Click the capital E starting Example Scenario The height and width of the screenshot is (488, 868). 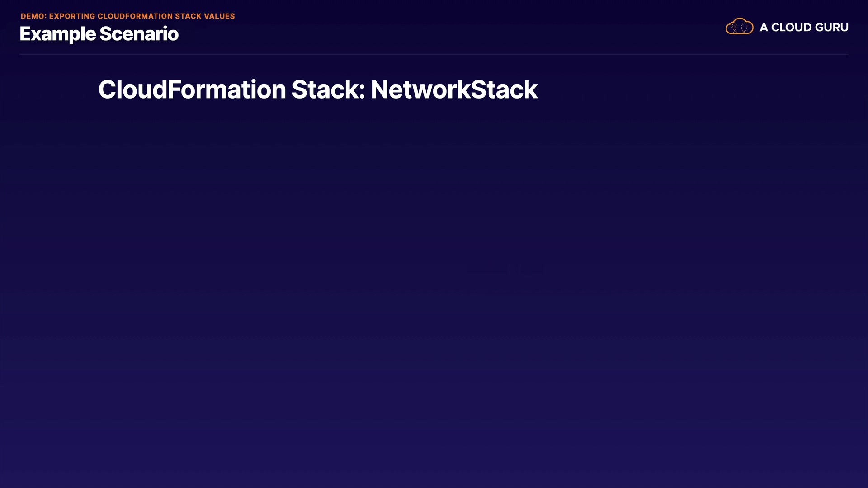(x=25, y=34)
